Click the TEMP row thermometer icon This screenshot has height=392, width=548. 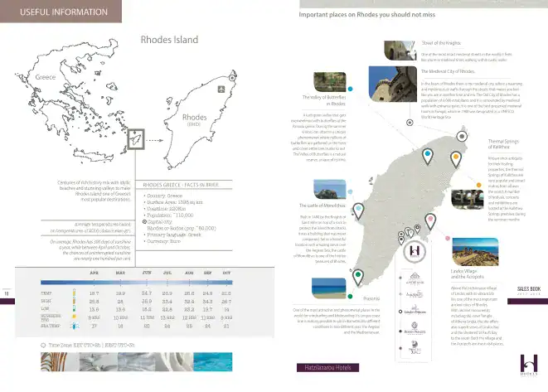pos(74,293)
